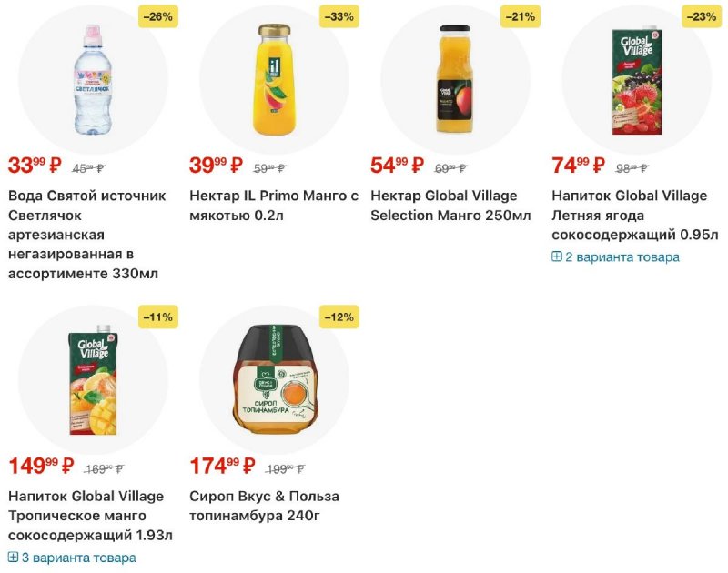Select the Global Village Selection mango bottle picture
The width and height of the screenshot is (728, 573).
(x=455, y=80)
